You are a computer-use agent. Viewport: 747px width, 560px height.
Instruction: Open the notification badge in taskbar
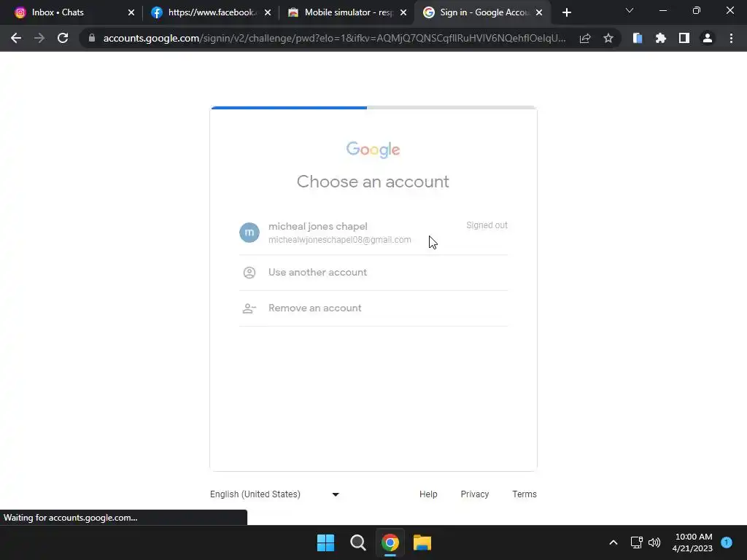point(727,542)
